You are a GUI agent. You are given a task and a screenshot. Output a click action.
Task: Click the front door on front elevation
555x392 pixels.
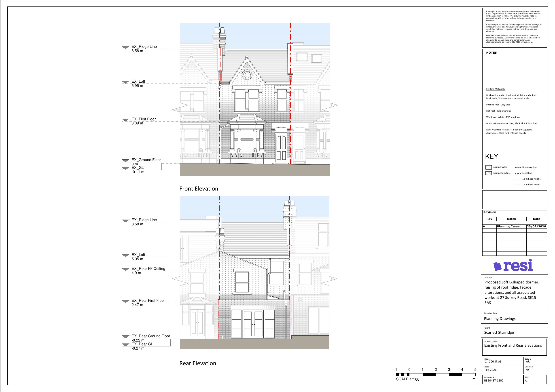pyautogui.click(x=281, y=148)
